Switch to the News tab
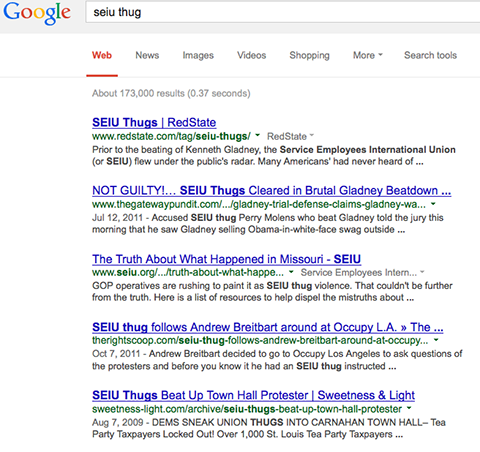480x452 pixels. (x=147, y=55)
